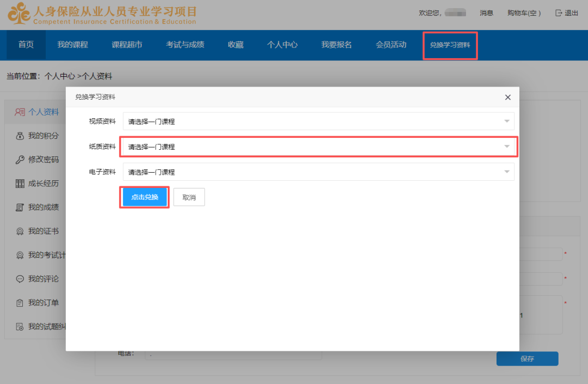
Task: Open 我的积分 via its sidebar icon
Action: tap(20, 136)
